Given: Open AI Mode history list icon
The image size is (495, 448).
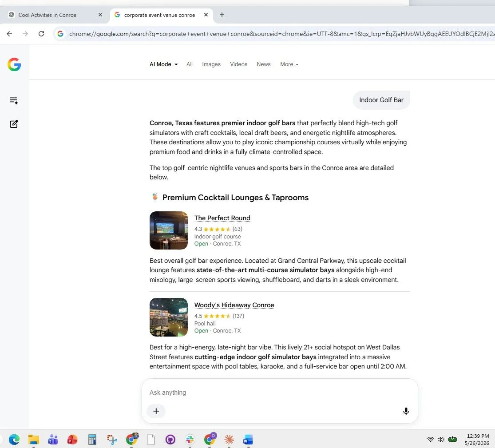Looking at the screenshot, I should pyautogui.click(x=14, y=100).
